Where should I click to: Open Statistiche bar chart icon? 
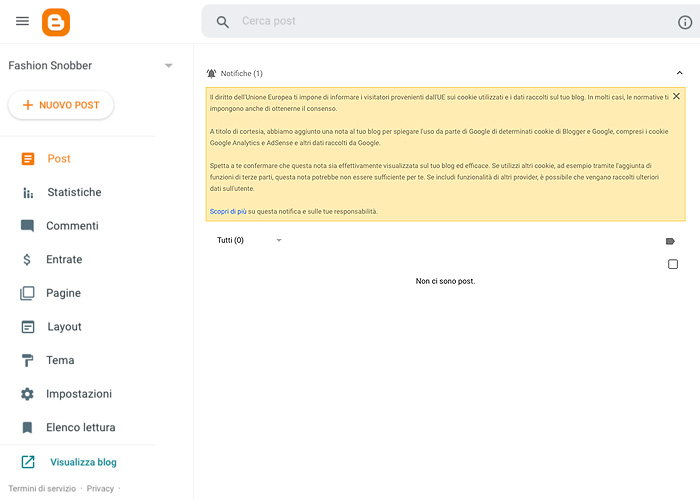point(28,192)
